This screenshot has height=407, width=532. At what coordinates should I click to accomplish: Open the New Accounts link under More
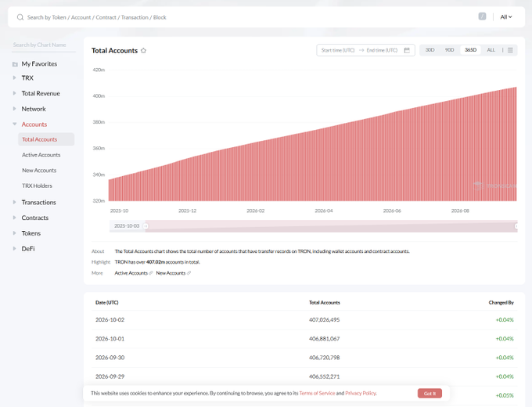point(171,273)
